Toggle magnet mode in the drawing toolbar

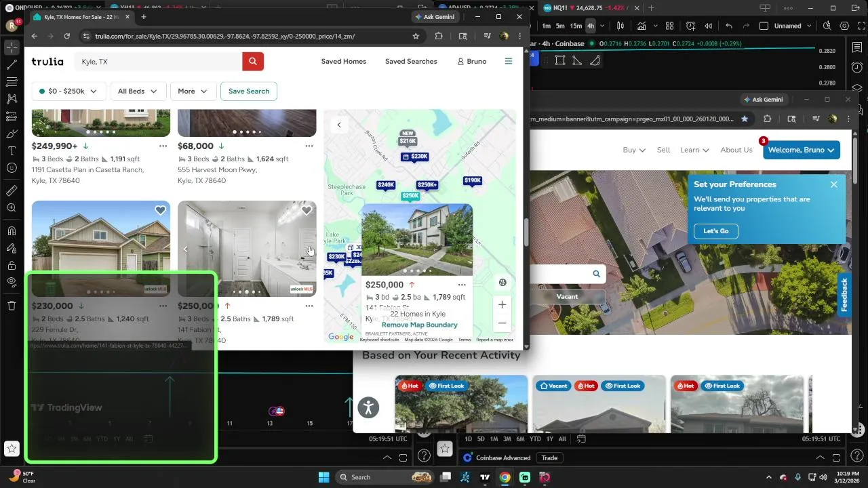click(x=12, y=231)
